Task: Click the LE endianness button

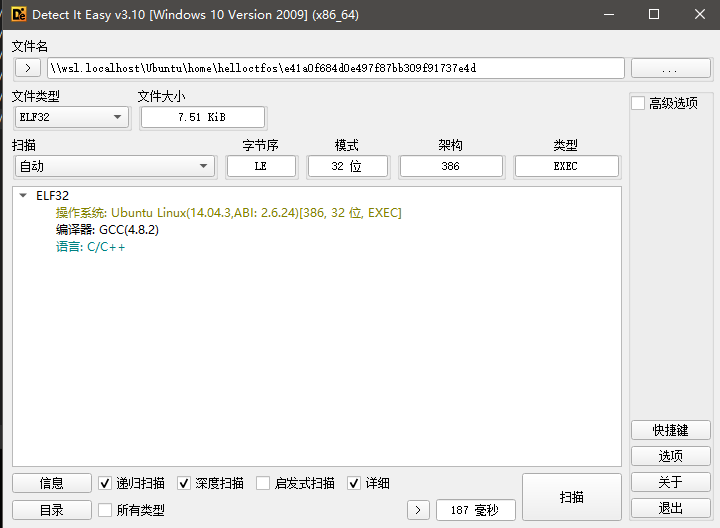Action: [x=261, y=166]
